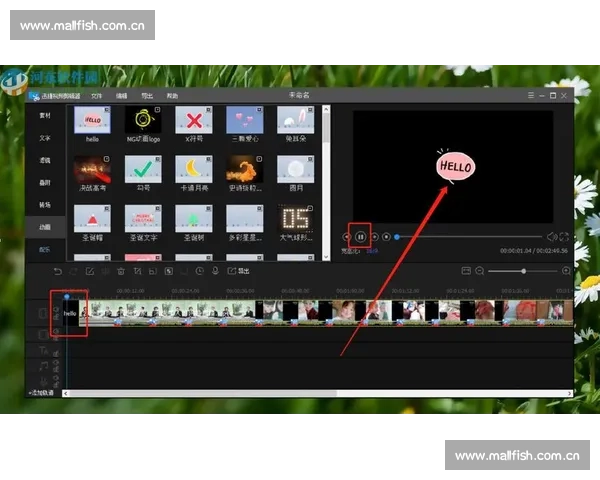The image size is (600, 480).
Task: Click the undo arrow in timeline toolbar
Action: [57, 271]
